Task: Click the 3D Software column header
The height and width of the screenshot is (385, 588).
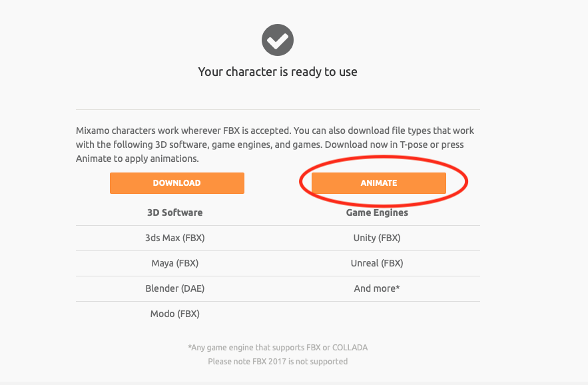Action: point(174,212)
